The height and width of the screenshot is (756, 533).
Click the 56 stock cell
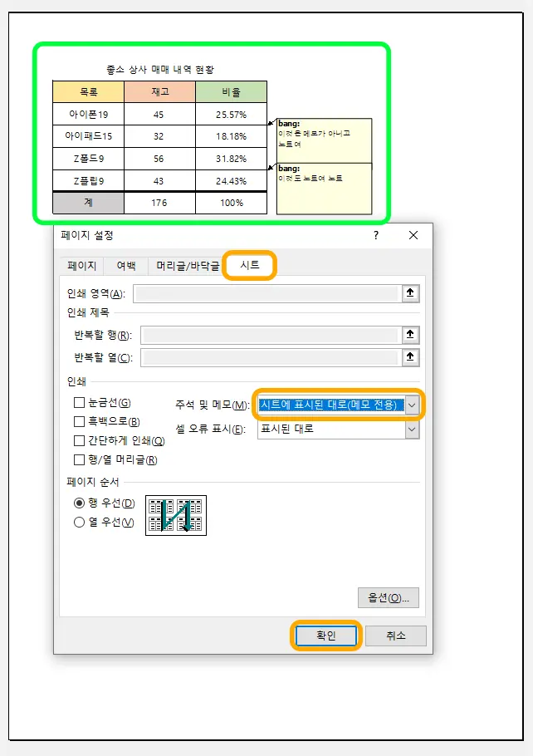159,159
